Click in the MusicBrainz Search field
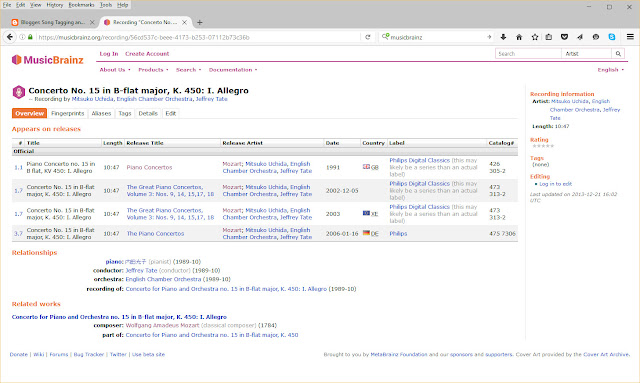This screenshot has width=640, height=383. click(528, 53)
